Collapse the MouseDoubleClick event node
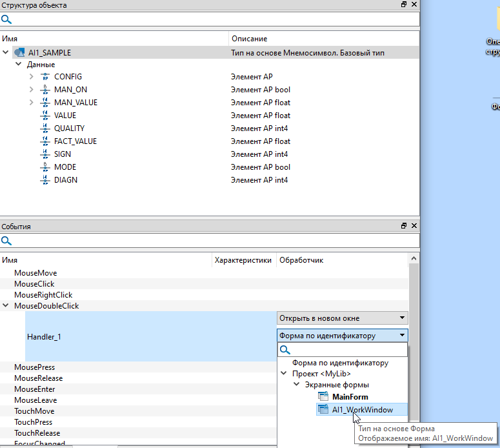Screen dimensions: 500x448 tap(6, 306)
